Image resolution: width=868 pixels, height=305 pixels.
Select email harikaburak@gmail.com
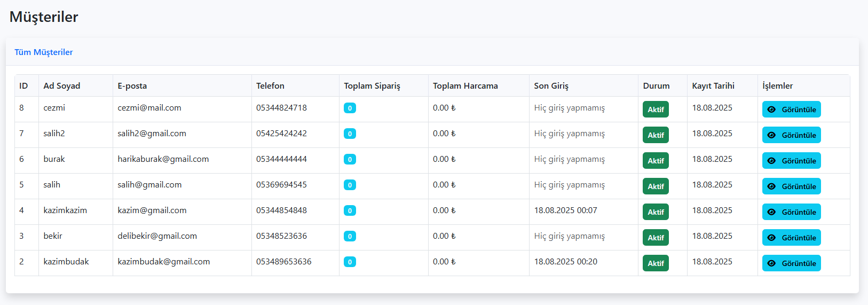(163, 159)
